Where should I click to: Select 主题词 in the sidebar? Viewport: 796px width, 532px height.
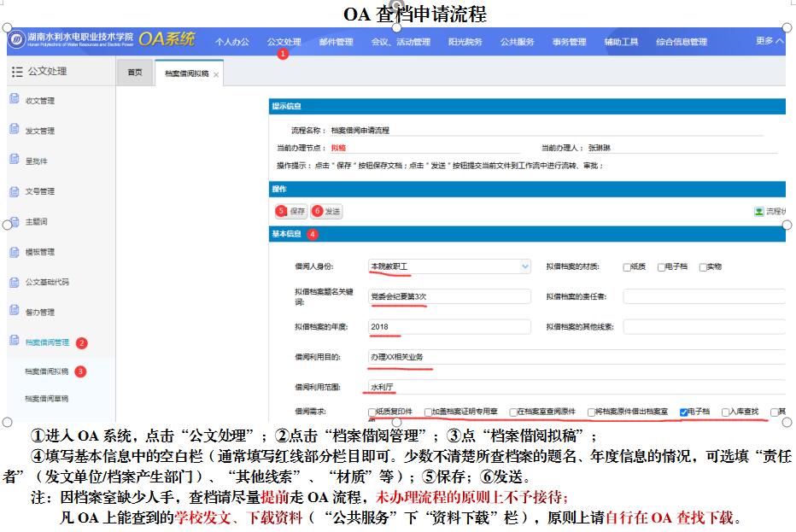coord(36,222)
